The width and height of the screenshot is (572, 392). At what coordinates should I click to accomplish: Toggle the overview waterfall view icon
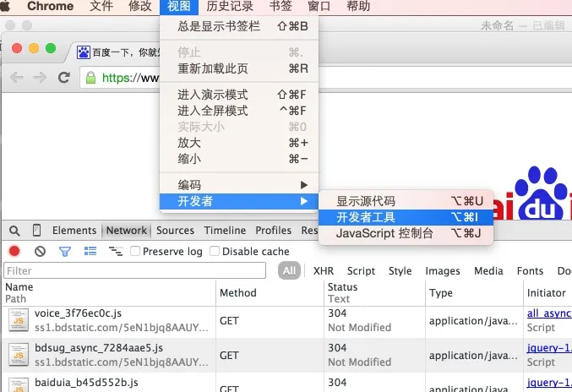[x=116, y=251]
